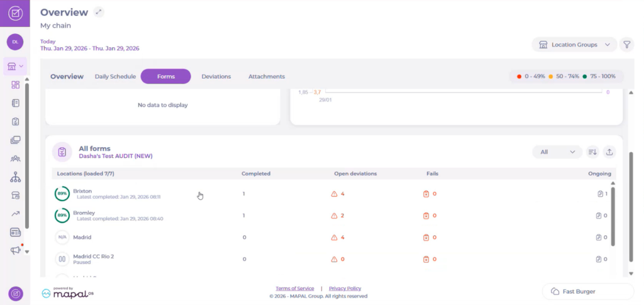The width and height of the screenshot is (644, 305).
Task: Export the All forms list via upload icon
Action: (x=609, y=152)
